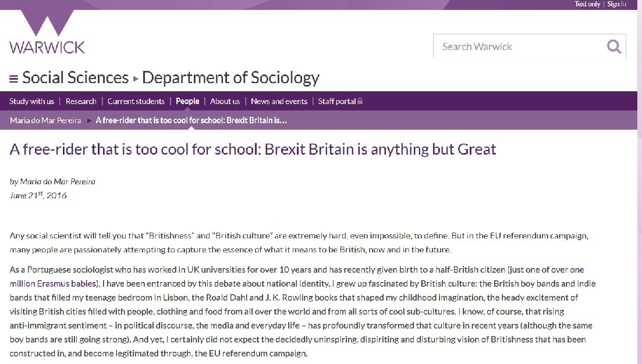This screenshot has height=364, width=642.
Task: Open the Text only link
Action: (587, 4)
